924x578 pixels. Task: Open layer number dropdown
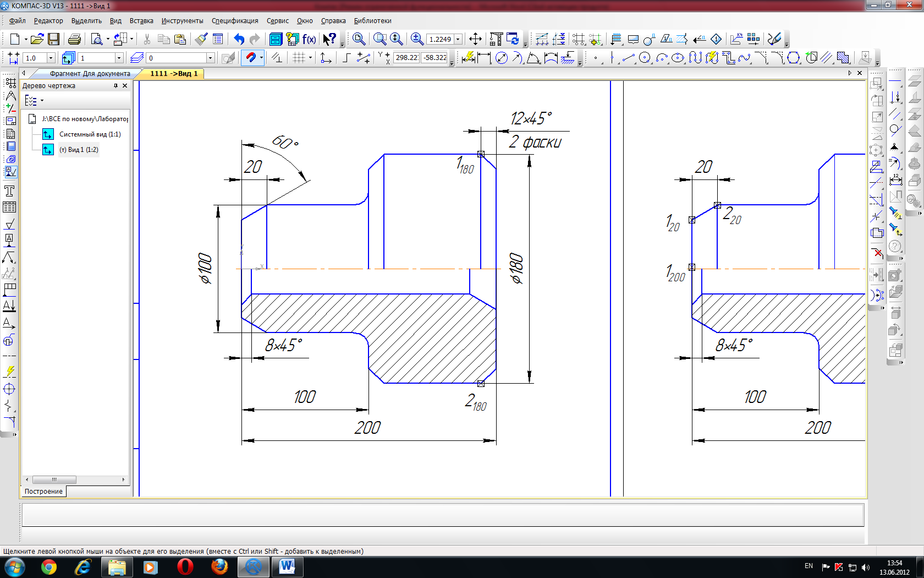(210, 58)
